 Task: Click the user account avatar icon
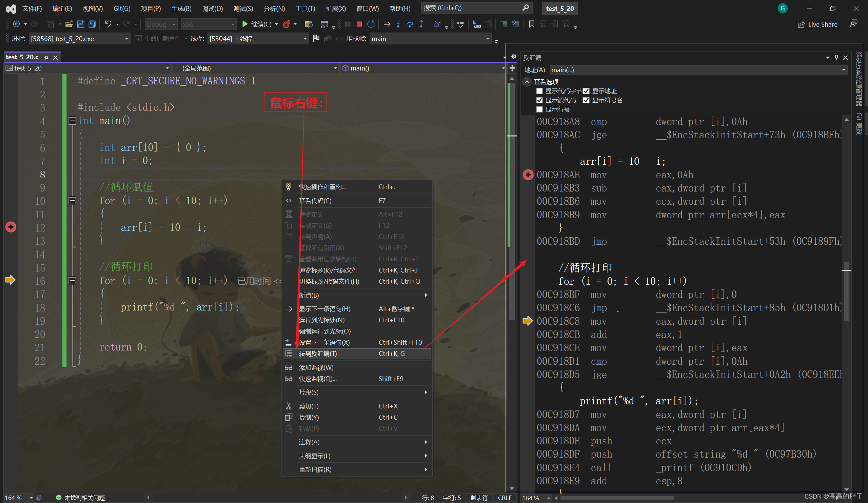click(783, 8)
